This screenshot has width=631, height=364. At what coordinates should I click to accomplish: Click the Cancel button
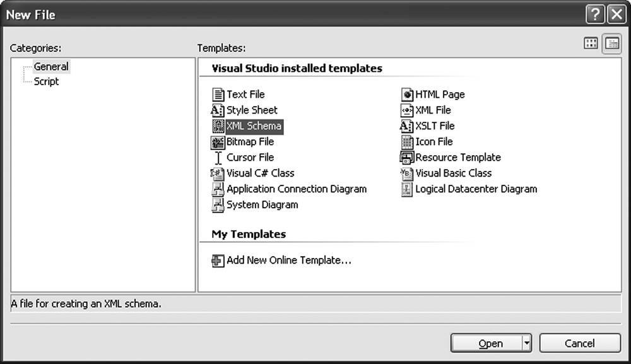579,343
